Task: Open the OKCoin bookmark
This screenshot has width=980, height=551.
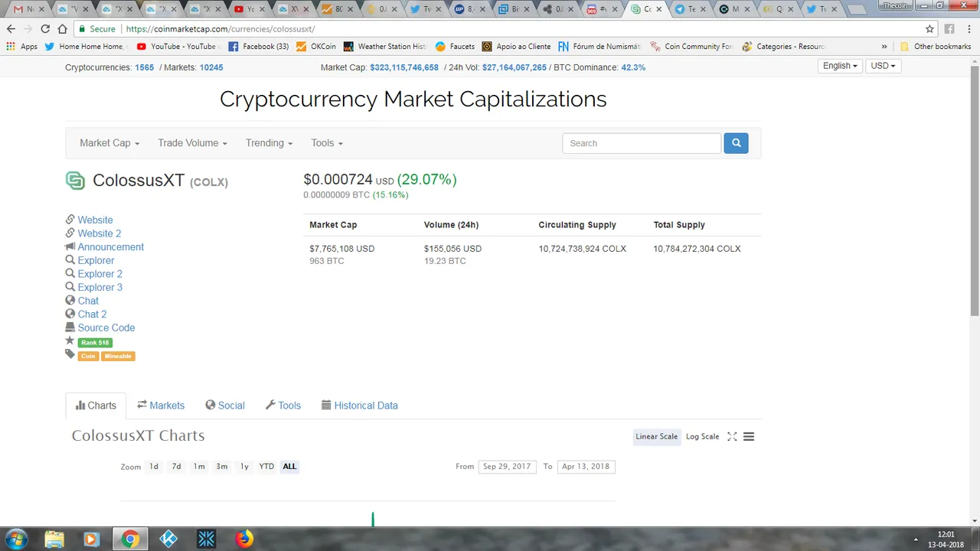Action: click(316, 46)
